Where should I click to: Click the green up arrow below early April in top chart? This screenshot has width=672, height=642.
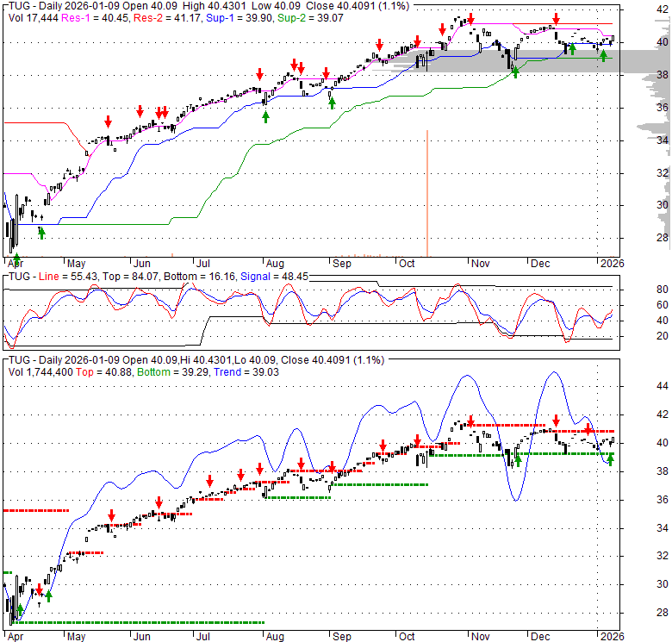coord(16,259)
